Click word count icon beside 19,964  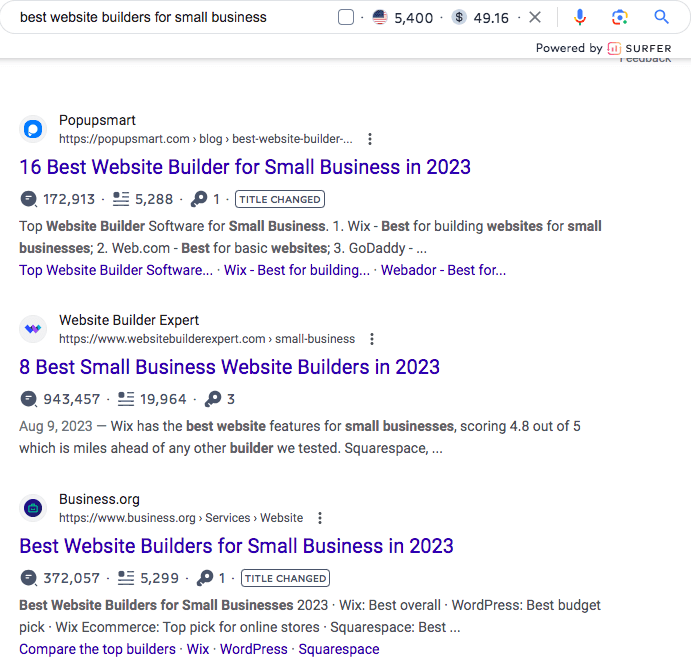point(126,399)
